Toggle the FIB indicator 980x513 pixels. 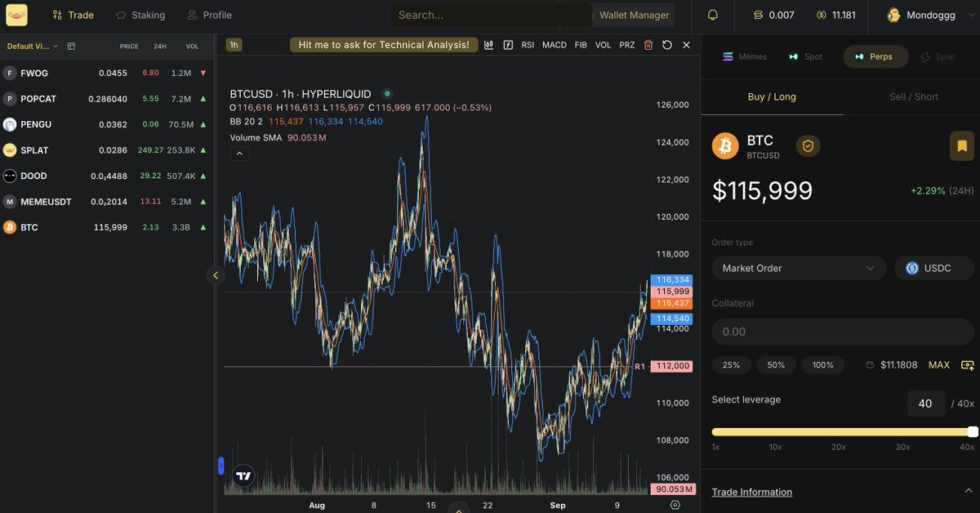tap(581, 45)
